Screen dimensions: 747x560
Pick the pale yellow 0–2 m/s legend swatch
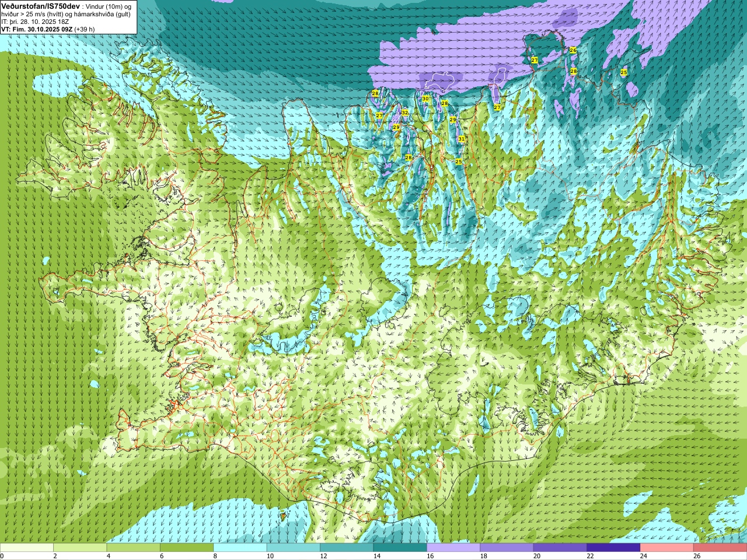click(27, 547)
